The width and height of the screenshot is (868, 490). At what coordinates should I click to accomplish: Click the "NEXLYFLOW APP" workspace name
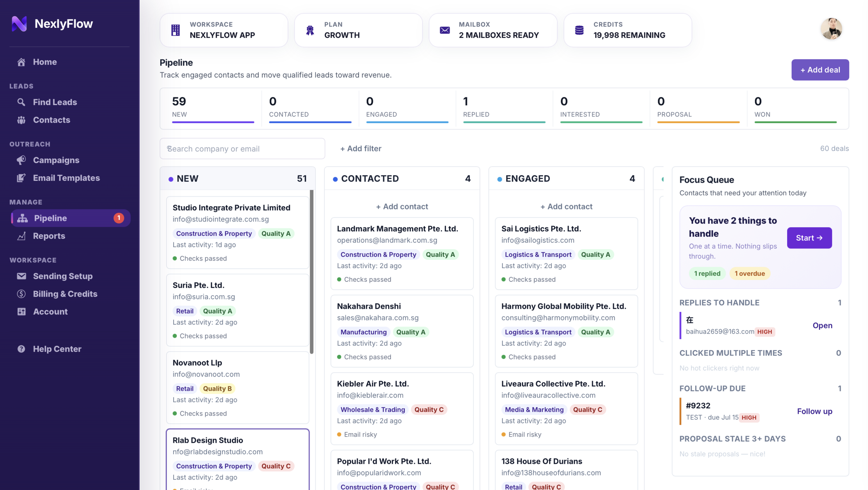pyautogui.click(x=222, y=35)
